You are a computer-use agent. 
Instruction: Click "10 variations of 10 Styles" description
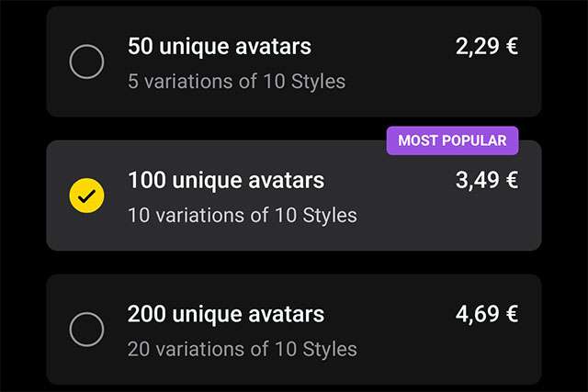242,216
